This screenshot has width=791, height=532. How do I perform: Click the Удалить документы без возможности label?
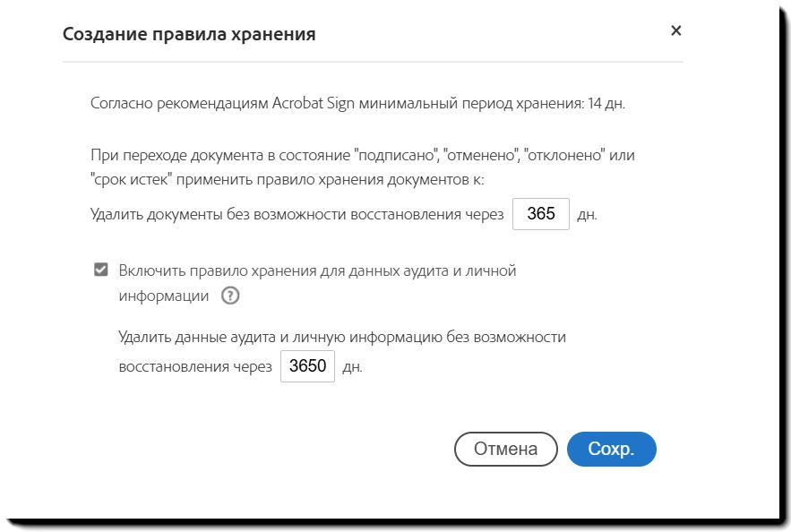pos(297,215)
